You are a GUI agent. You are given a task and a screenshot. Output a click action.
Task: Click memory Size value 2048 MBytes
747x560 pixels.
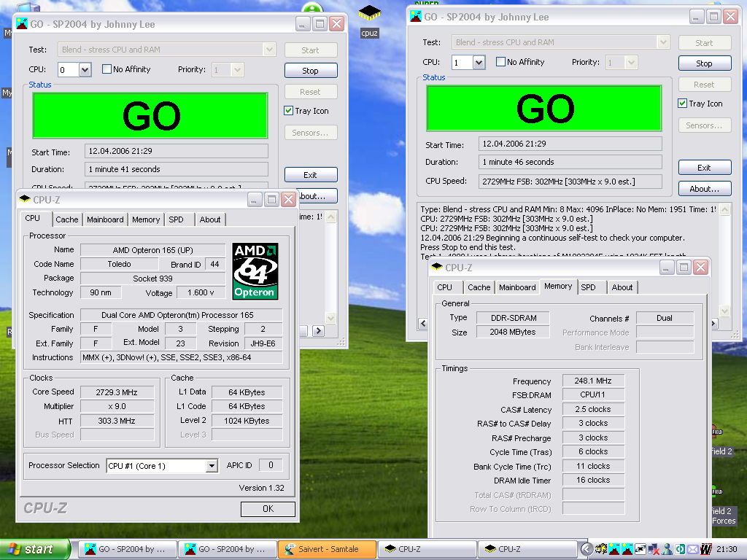click(x=513, y=332)
